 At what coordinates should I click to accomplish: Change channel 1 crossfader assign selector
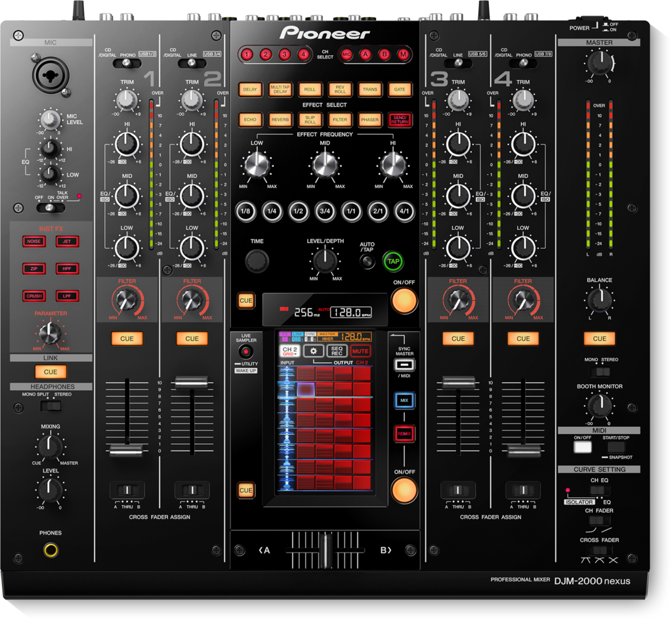click(x=127, y=490)
